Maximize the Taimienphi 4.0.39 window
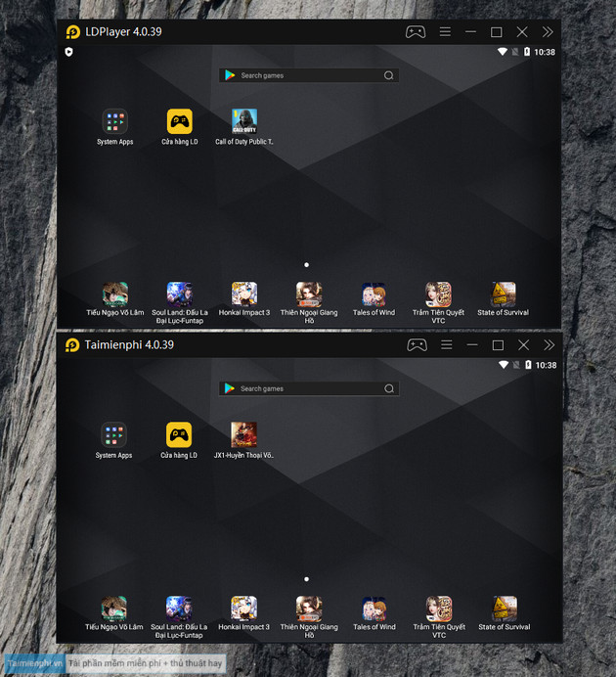This screenshot has height=677, width=616. tap(498, 345)
